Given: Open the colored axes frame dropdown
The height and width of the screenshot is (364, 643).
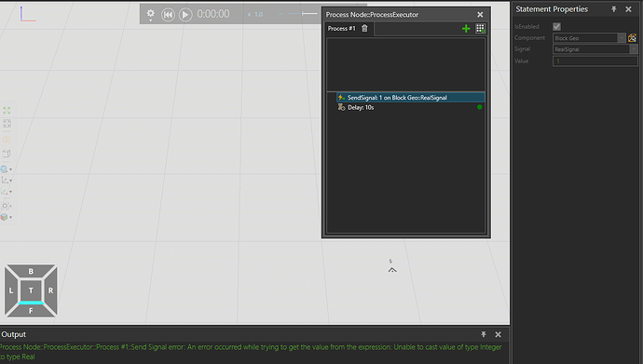Looking at the screenshot, I should tap(7, 192).
